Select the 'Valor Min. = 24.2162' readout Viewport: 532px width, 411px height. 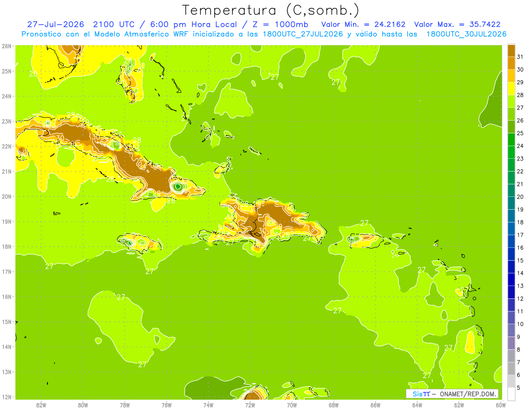363,24
